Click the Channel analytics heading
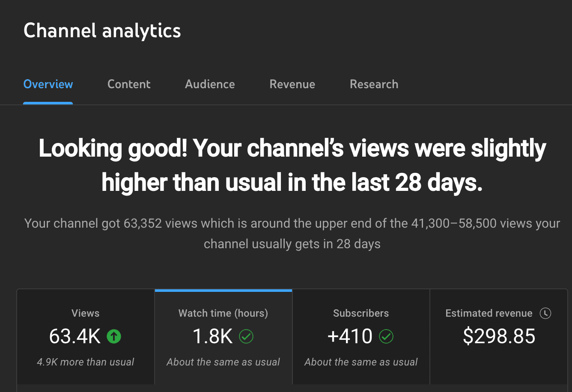Viewport: 572px width, 392px height. 102,30
